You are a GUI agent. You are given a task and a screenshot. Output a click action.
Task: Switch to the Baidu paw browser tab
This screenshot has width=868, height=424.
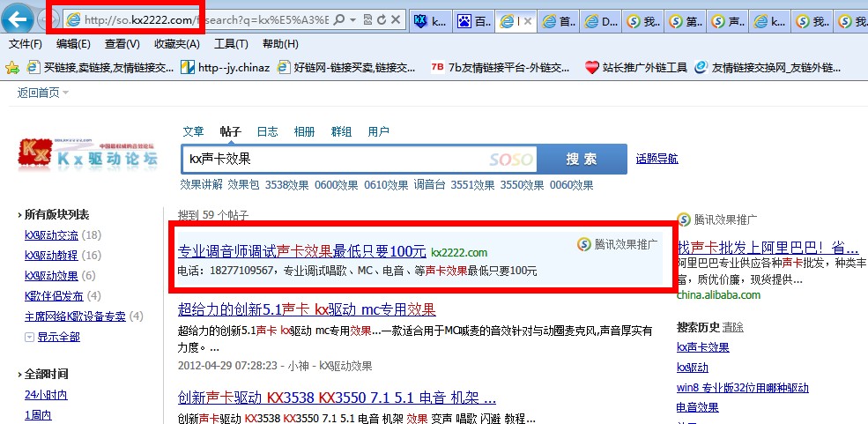point(474,21)
